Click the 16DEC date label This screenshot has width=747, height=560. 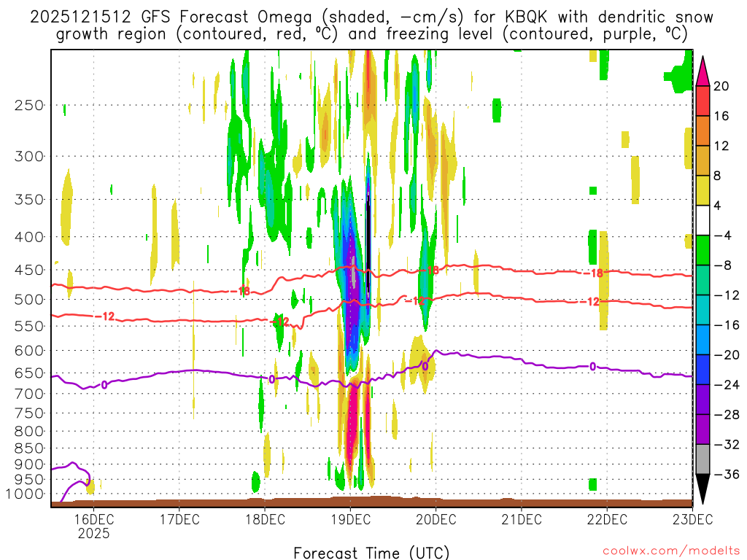[93, 518]
